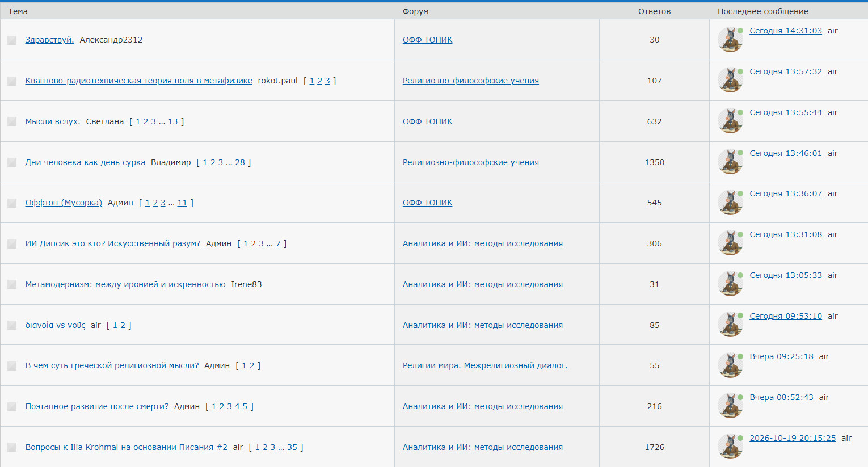Click the topic icon next to Оффтоп (Мусорка)
The width and height of the screenshot is (868, 467).
point(12,203)
